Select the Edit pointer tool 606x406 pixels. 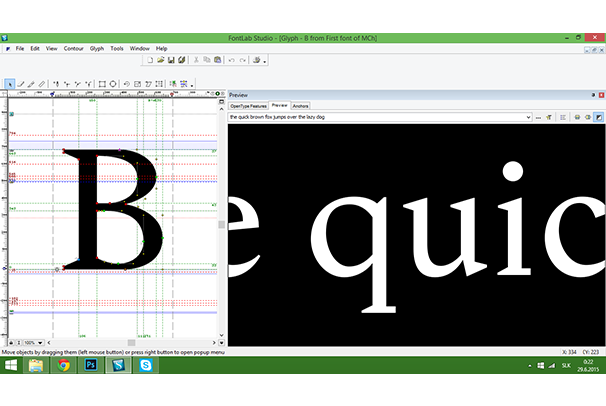tap(9, 84)
